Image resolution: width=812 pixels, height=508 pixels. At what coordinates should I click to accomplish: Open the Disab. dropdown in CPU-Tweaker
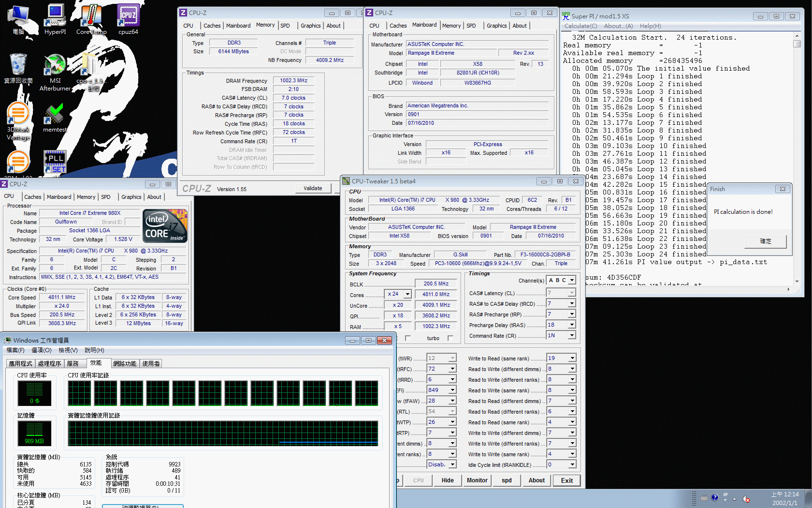453,464
